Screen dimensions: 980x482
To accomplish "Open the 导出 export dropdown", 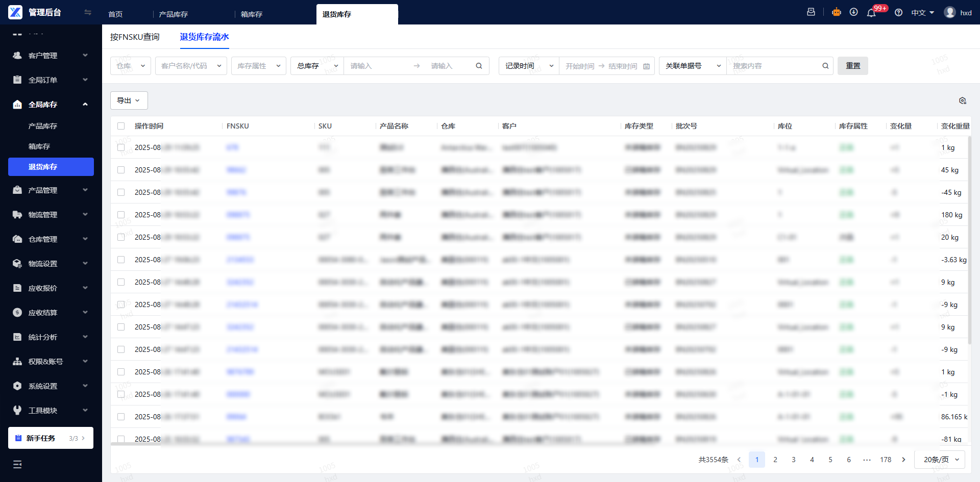I will pos(129,100).
